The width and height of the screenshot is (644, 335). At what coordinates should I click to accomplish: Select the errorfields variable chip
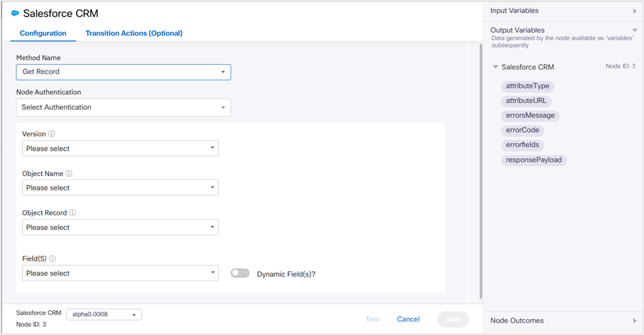point(523,145)
